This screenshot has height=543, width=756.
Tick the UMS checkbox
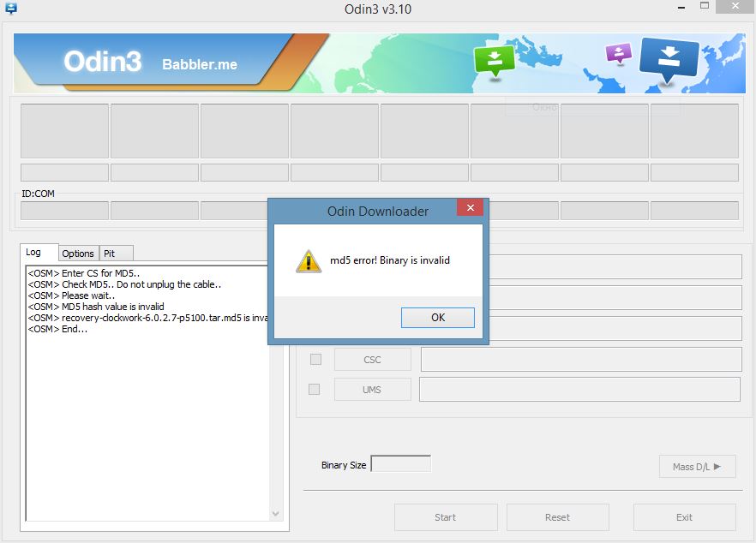314,390
